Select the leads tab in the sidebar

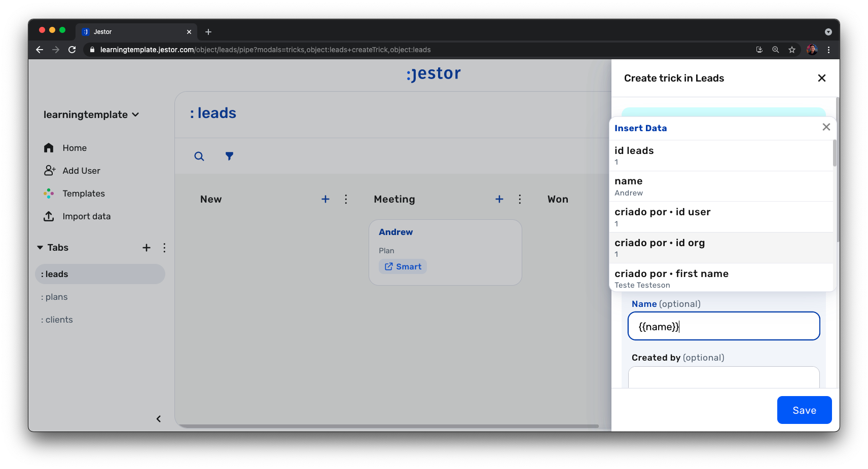click(x=100, y=274)
